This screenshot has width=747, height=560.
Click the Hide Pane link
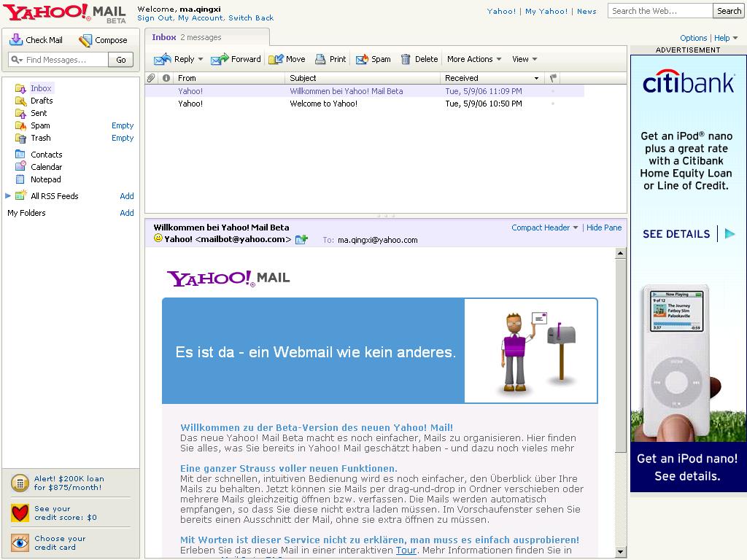pos(604,227)
